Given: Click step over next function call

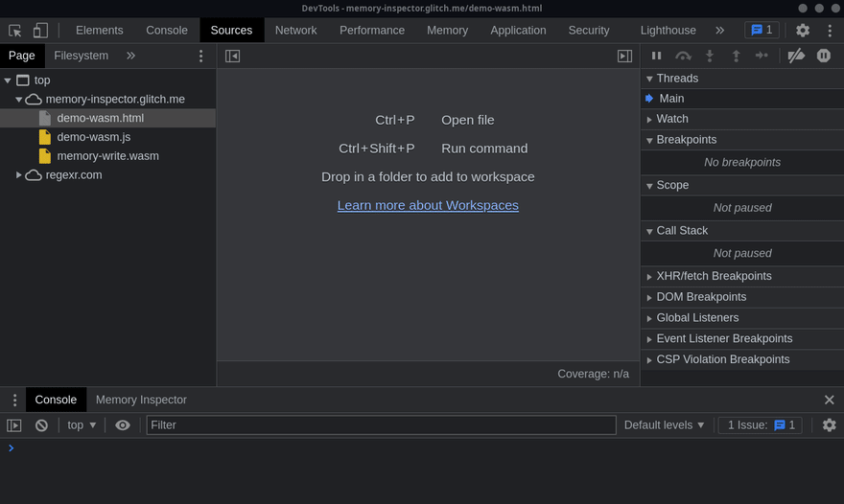Looking at the screenshot, I should coord(683,56).
